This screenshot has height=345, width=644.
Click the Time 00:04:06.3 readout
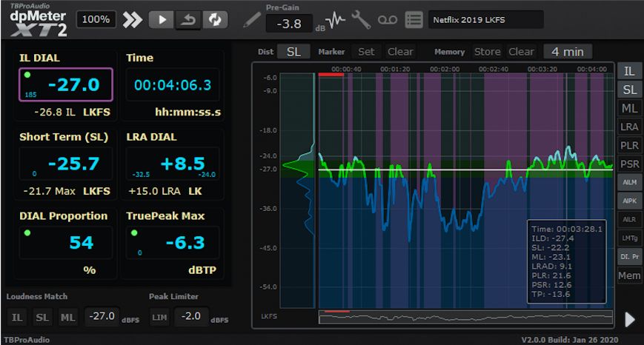(173, 84)
